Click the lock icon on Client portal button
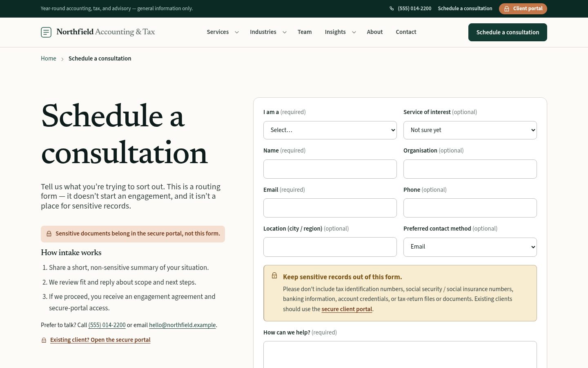This screenshot has height=368, width=588. coord(507,9)
